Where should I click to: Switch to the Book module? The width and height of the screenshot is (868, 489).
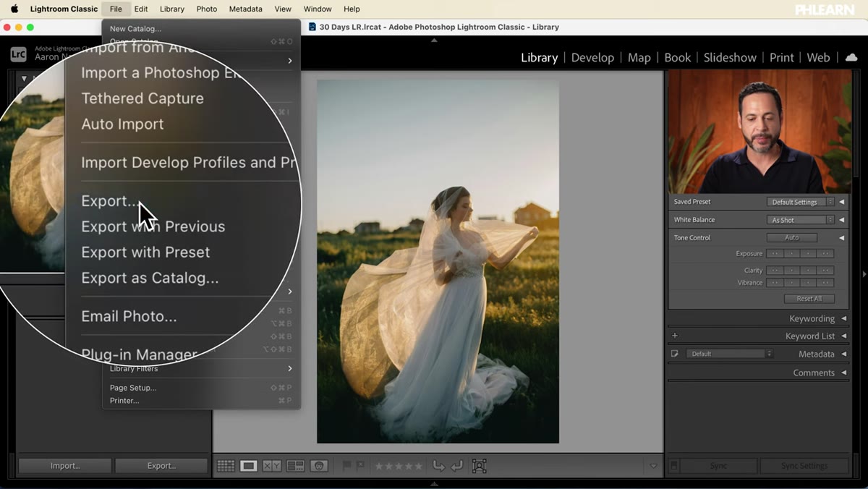pyautogui.click(x=678, y=57)
